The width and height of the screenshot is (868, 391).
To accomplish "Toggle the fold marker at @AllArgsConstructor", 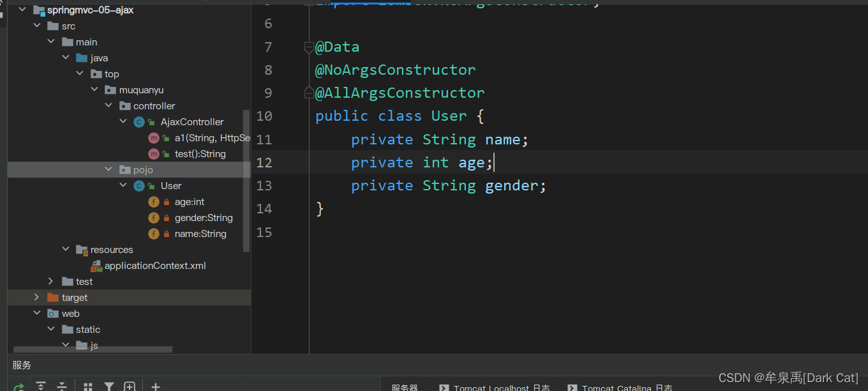I will click(x=309, y=92).
